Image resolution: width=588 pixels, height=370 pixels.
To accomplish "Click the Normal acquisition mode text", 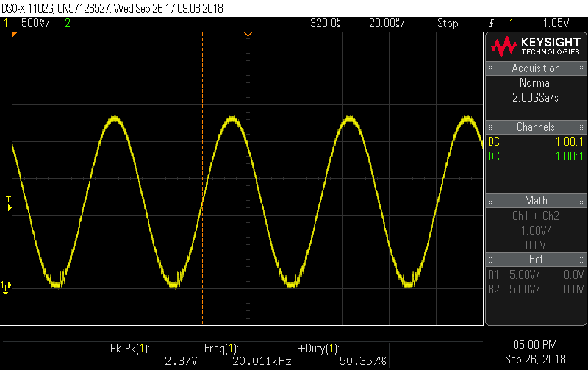I will coord(536,83).
